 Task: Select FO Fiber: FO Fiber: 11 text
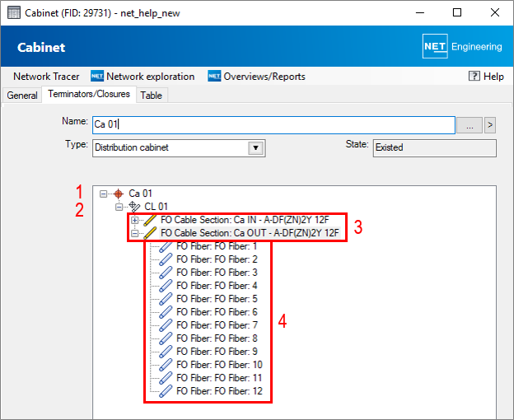point(219,378)
